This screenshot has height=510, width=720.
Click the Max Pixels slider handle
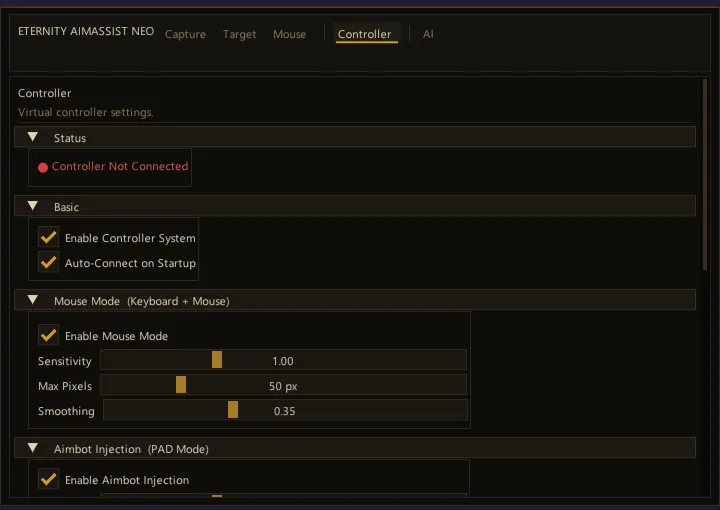[x=181, y=385]
